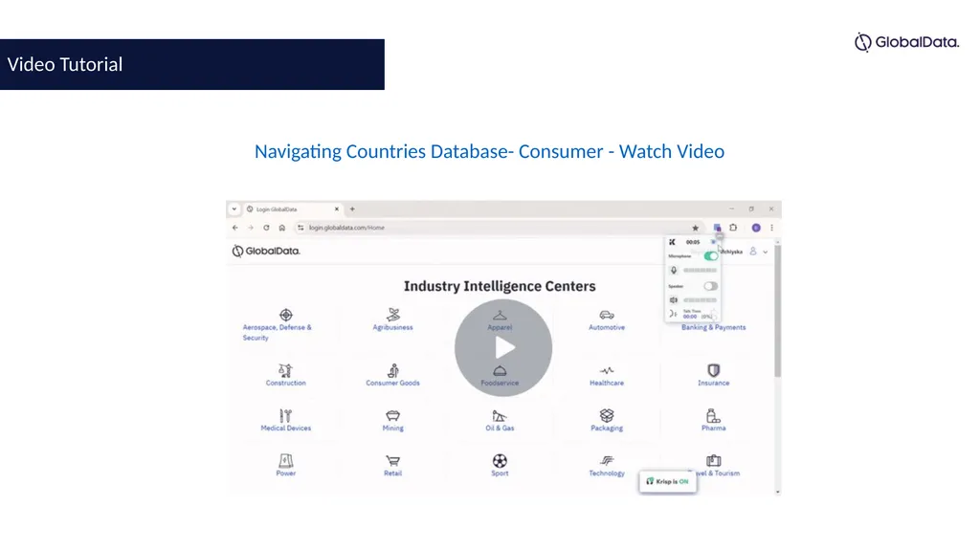Bookmark the page with the star icon
This screenshot has width=980, height=550.
click(x=695, y=228)
